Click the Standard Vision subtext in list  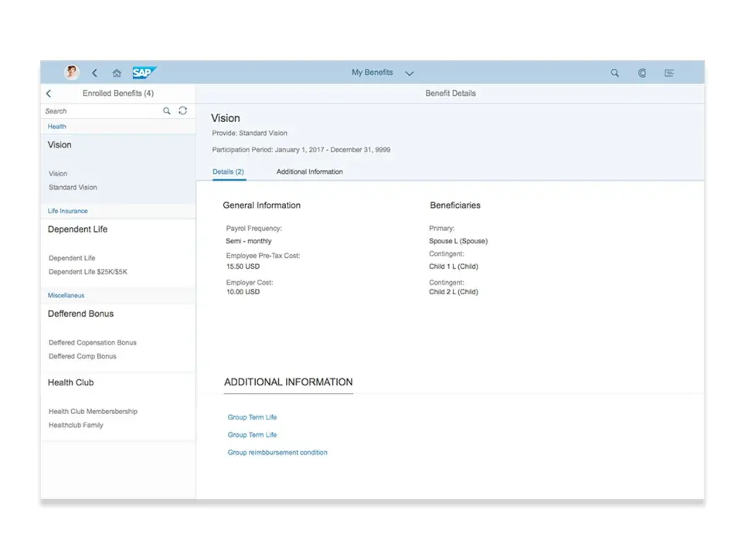click(x=73, y=187)
